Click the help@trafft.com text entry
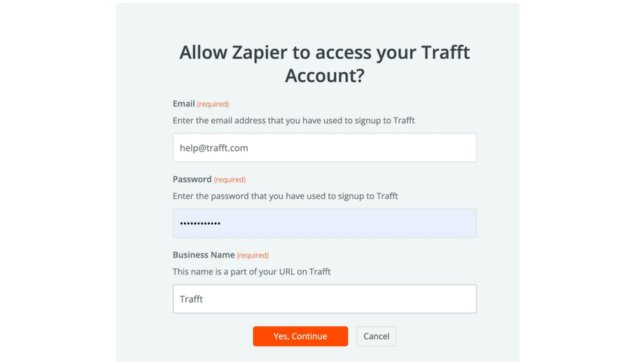This screenshot has height=362, width=644. pos(214,148)
